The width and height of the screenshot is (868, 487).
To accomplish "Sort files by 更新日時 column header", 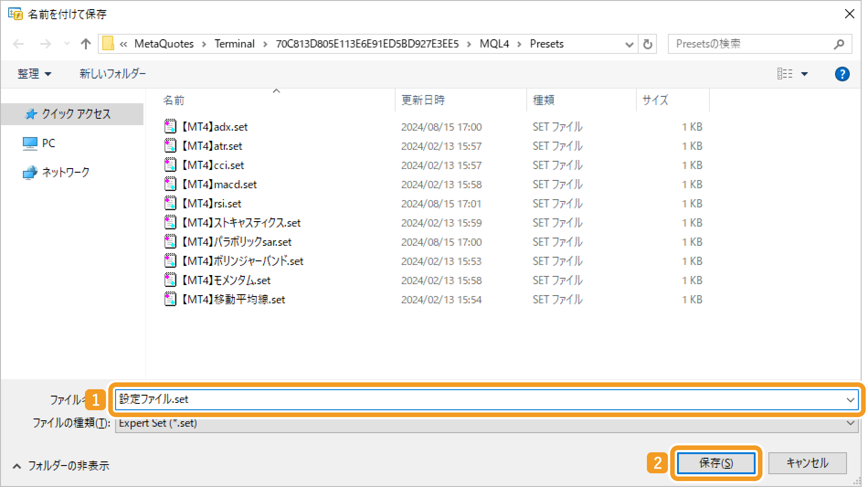I will (423, 100).
